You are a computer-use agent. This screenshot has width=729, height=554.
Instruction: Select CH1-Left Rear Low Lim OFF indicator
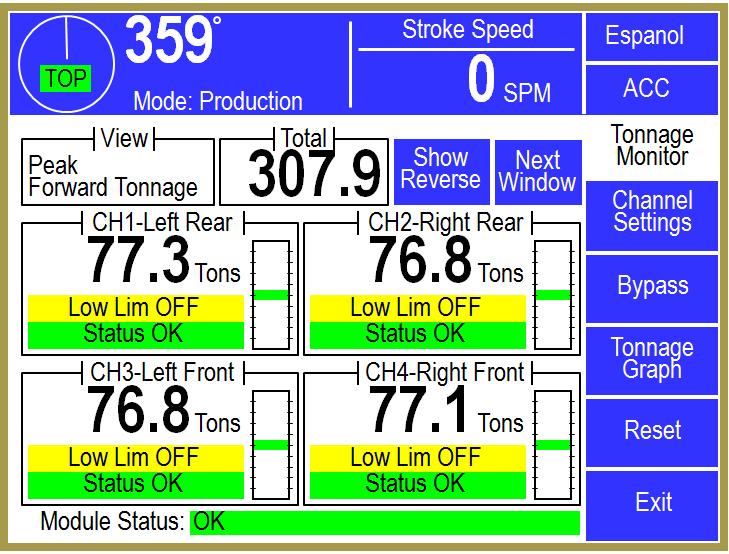click(x=134, y=308)
